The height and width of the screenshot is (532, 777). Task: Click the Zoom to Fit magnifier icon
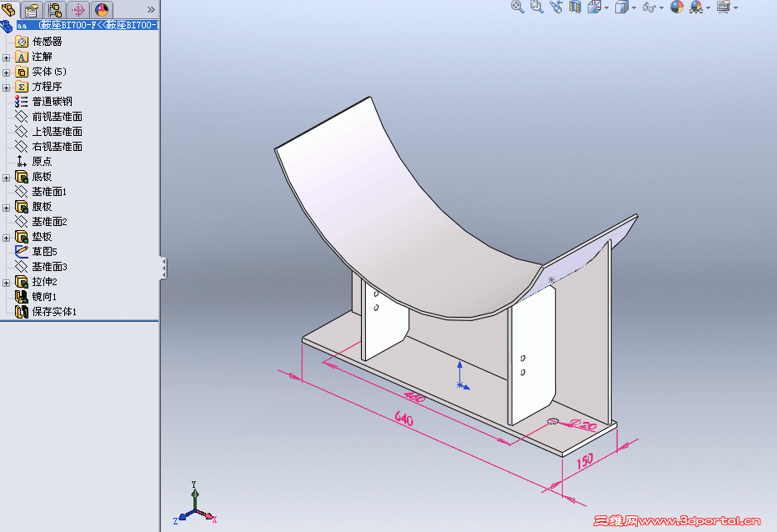pos(518,7)
